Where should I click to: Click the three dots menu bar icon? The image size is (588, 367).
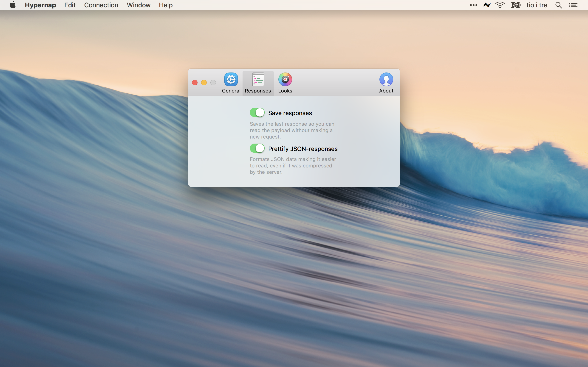click(473, 5)
